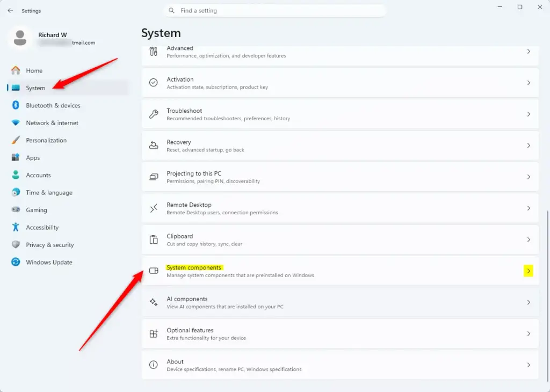Click the back arrow in Settings header
The width and height of the screenshot is (550, 392).
click(x=10, y=11)
